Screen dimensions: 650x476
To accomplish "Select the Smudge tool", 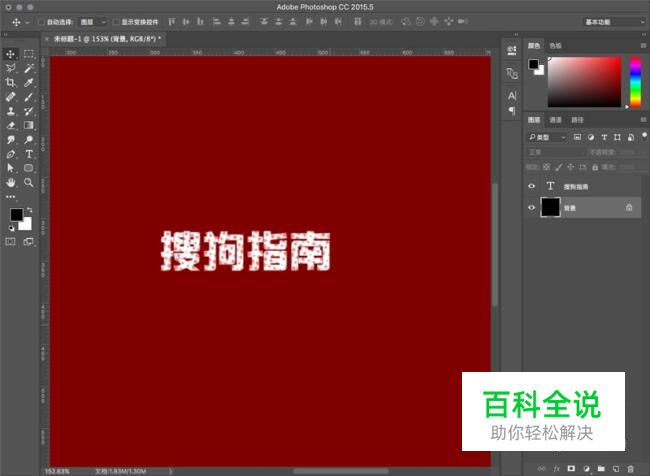I will 10,140.
